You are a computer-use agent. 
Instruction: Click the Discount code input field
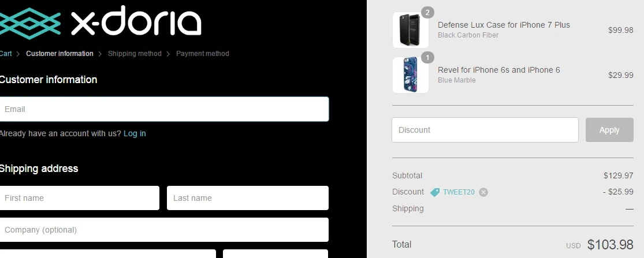485,130
